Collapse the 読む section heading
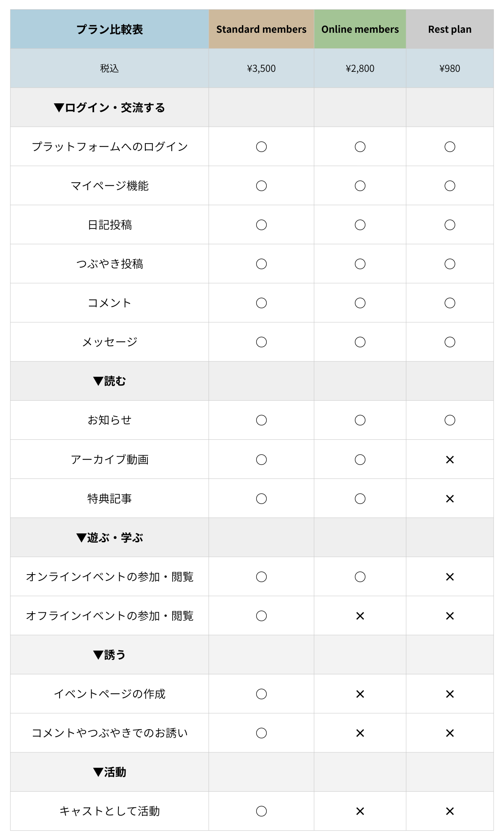504x840 pixels. 109,381
